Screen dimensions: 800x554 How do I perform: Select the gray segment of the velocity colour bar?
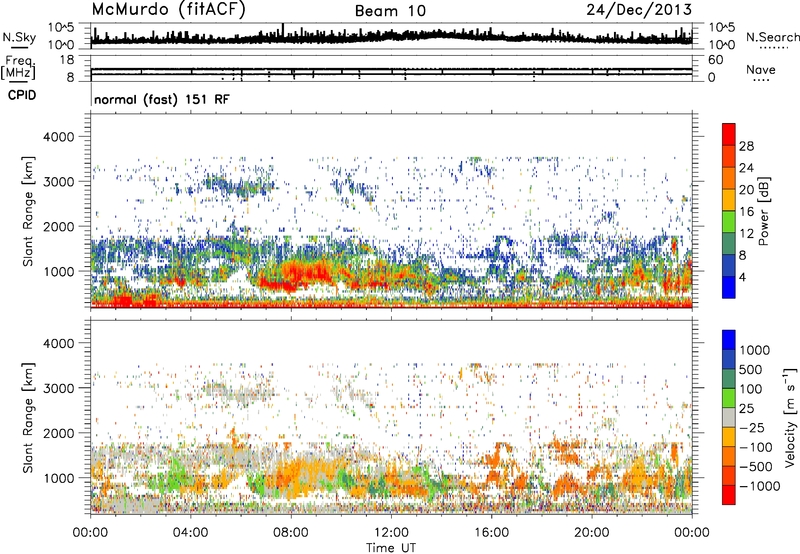729,417
